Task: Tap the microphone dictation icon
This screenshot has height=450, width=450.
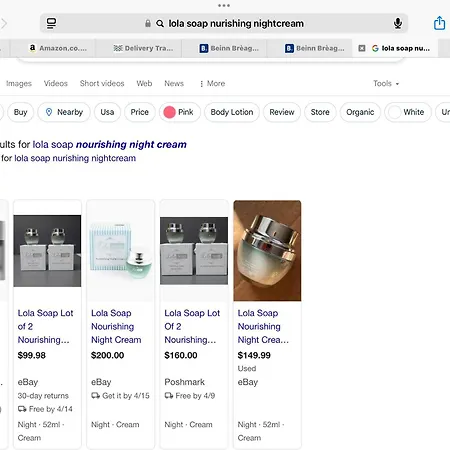Action: point(397,23)
